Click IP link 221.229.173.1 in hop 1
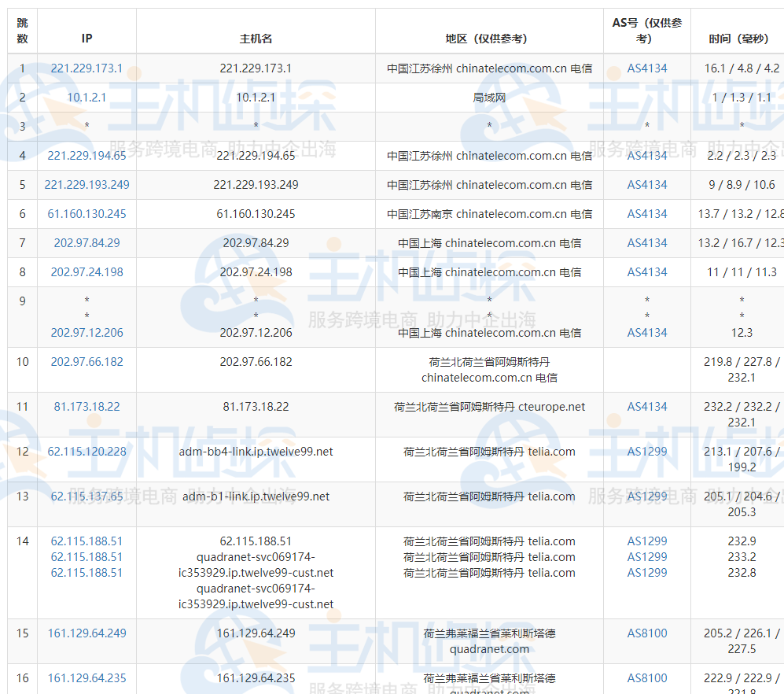 (x=86, y=68)
